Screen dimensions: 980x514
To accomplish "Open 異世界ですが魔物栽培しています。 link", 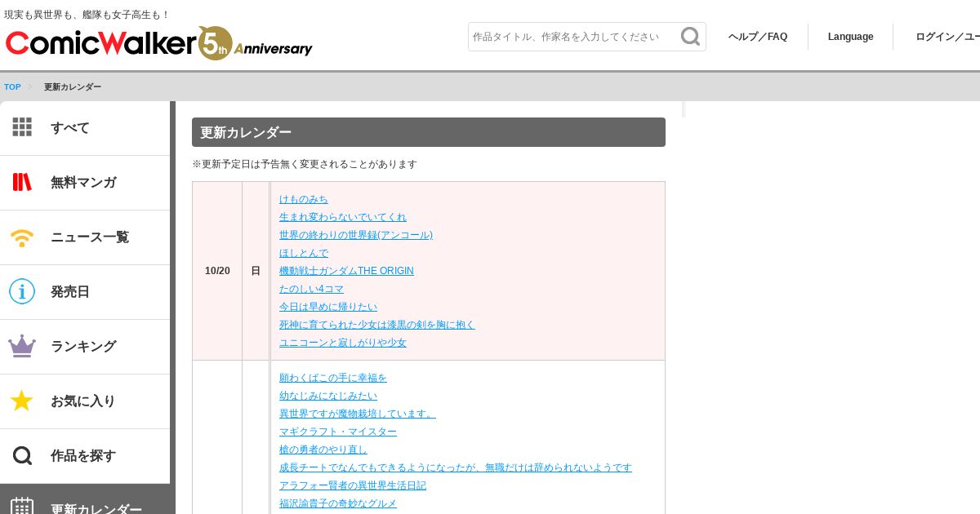I will point(358,414).
